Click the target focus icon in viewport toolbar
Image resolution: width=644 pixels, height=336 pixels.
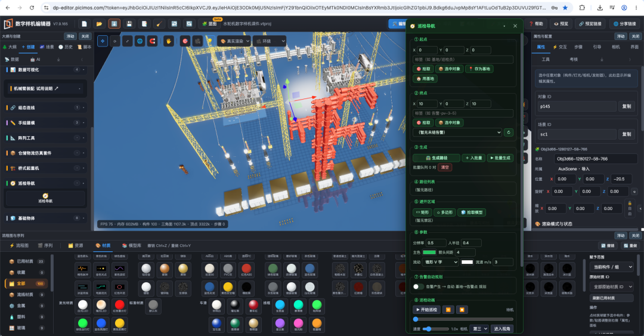point(185,41)
